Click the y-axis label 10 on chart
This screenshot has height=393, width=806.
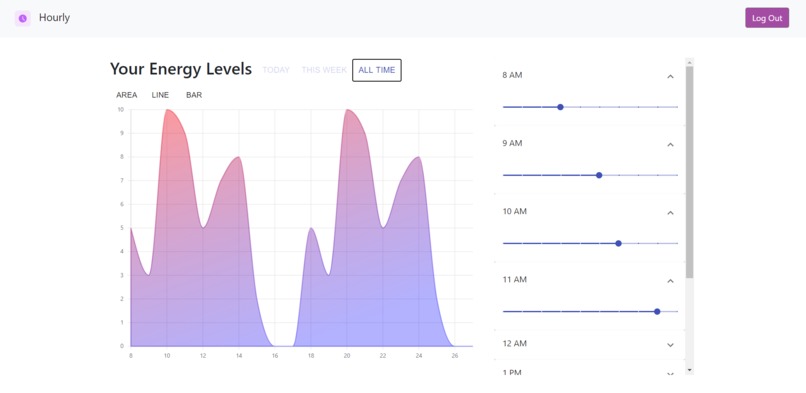click(120, 109)
